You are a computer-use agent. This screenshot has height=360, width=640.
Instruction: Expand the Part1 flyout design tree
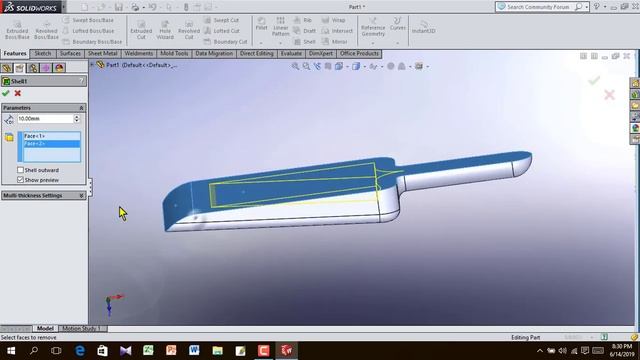[x=93, y=64]
